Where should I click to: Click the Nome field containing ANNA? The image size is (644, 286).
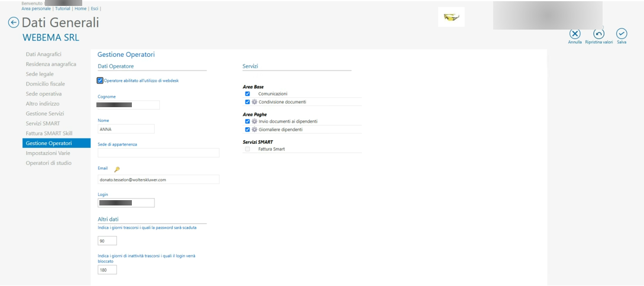pos(126,129)
